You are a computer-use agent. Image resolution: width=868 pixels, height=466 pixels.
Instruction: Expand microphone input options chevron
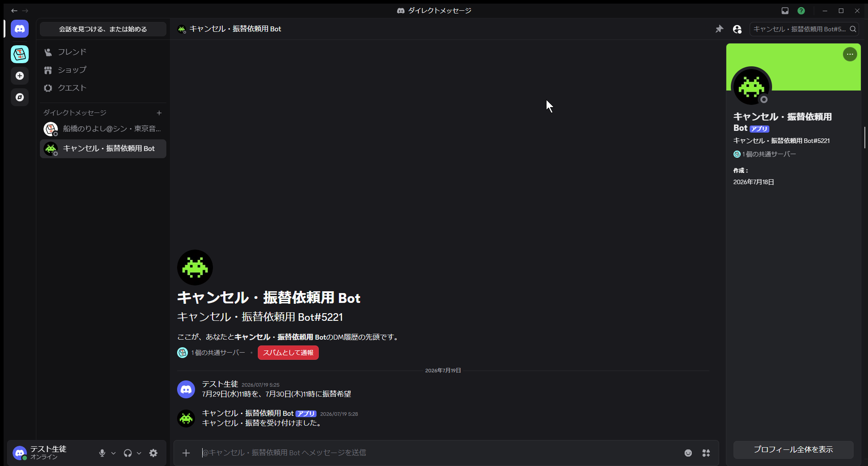pyautogui.click(x=113, y=453)
